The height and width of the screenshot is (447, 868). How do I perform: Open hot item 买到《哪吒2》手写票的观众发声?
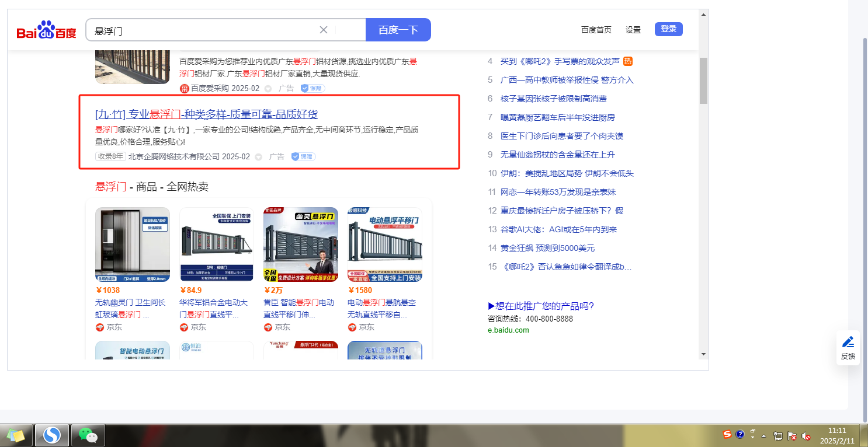[560, 61]
